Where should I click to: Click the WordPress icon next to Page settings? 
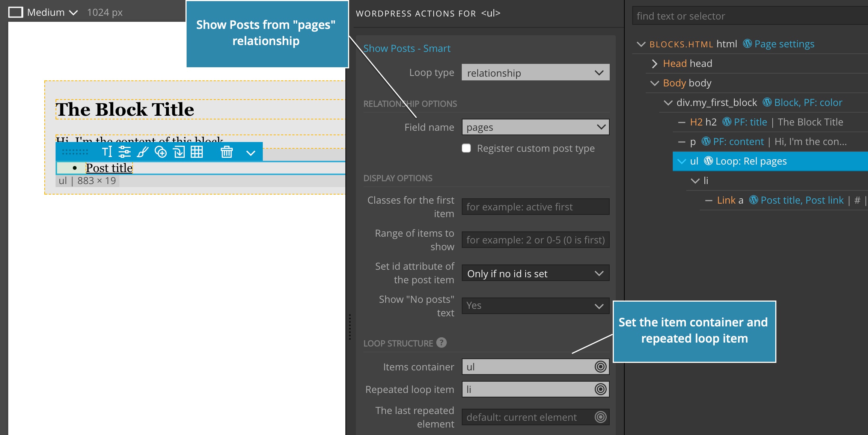tap(747, 44)
